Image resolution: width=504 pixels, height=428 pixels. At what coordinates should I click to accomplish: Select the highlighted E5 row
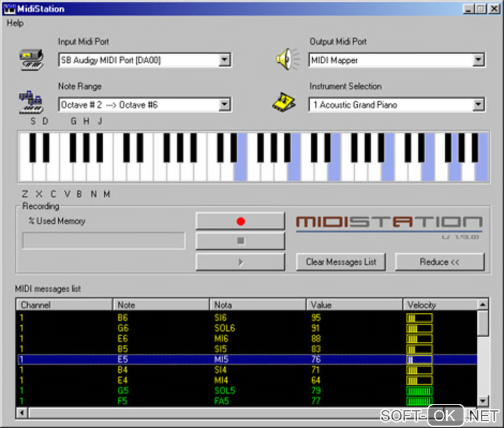pyautogui.click(x=247, y=359)
